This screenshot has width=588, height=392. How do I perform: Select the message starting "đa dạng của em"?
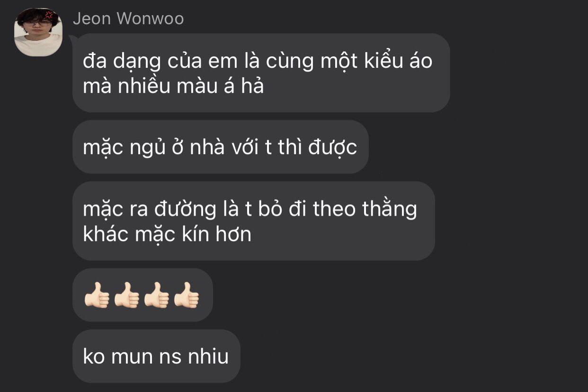pyautogui.click(x=261, y=73)
